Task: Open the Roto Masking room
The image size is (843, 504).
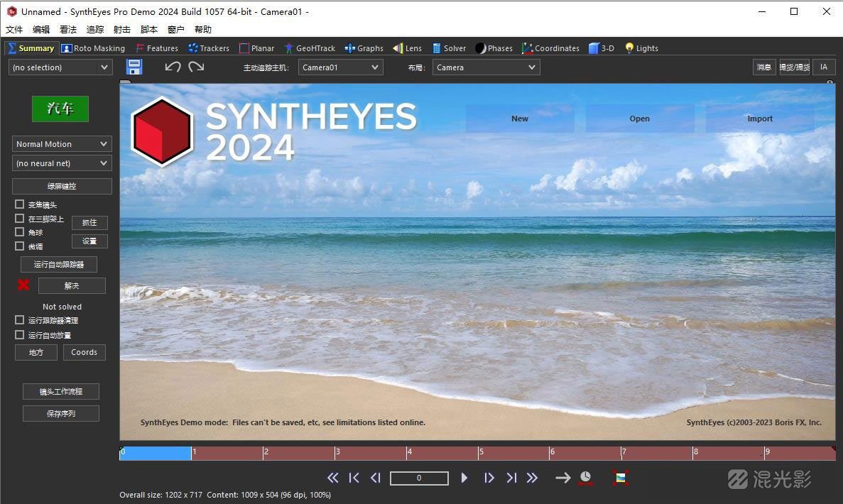Action: [93, 48]
